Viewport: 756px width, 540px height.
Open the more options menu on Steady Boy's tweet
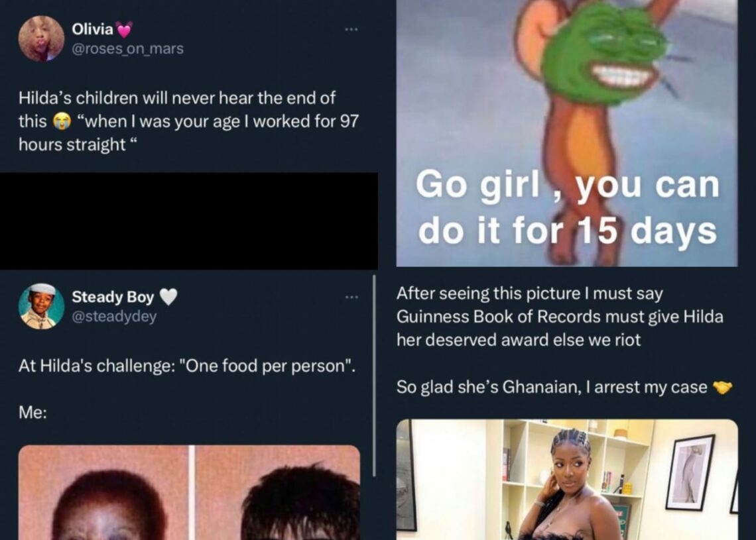click(x=351, y=297)
